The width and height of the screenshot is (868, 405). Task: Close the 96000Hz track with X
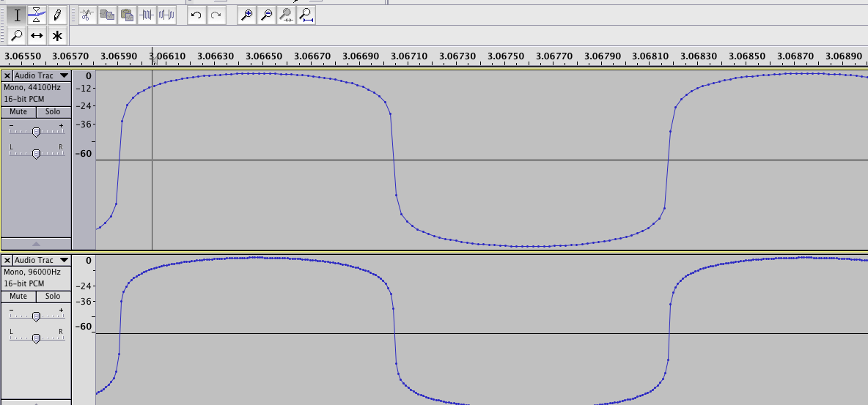click(7, 261)
